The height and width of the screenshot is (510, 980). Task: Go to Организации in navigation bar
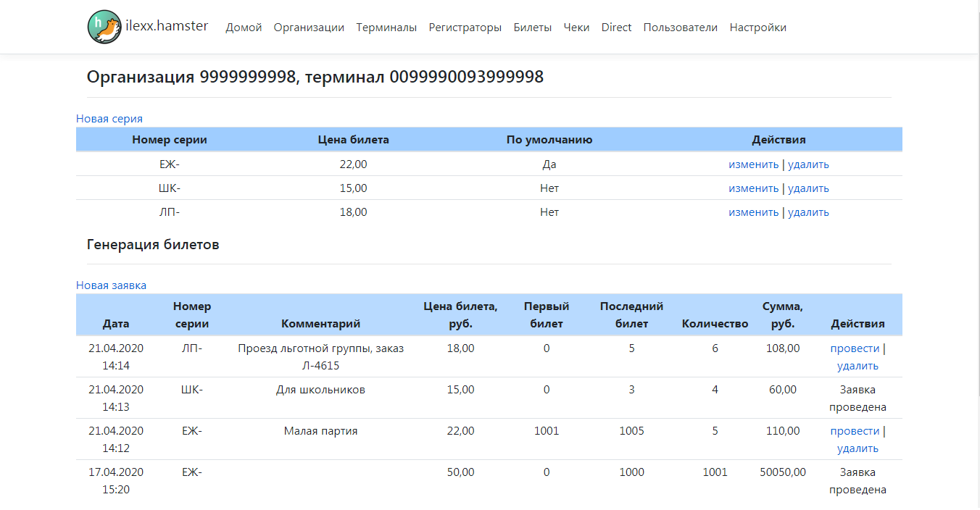point(309,28)
